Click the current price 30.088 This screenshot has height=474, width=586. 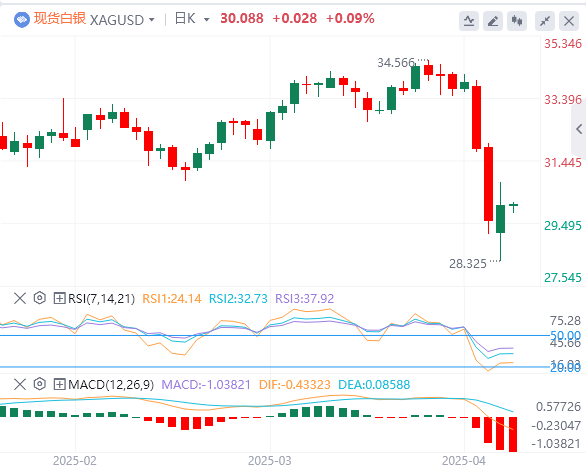[x=242, y=18]
